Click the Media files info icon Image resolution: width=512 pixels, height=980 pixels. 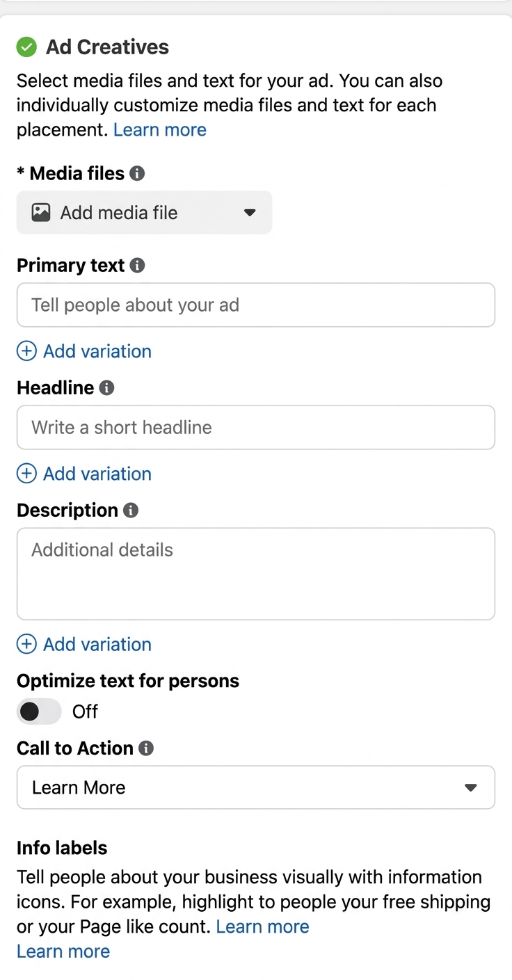tap(137, 173)
